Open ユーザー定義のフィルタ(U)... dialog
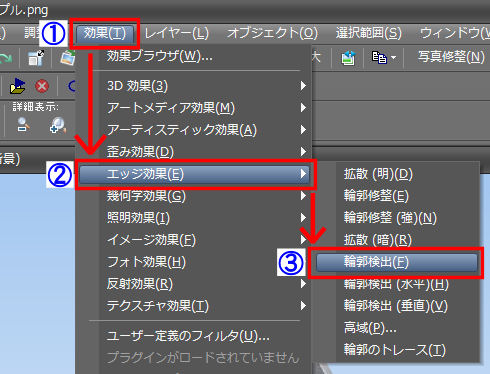 188,336
